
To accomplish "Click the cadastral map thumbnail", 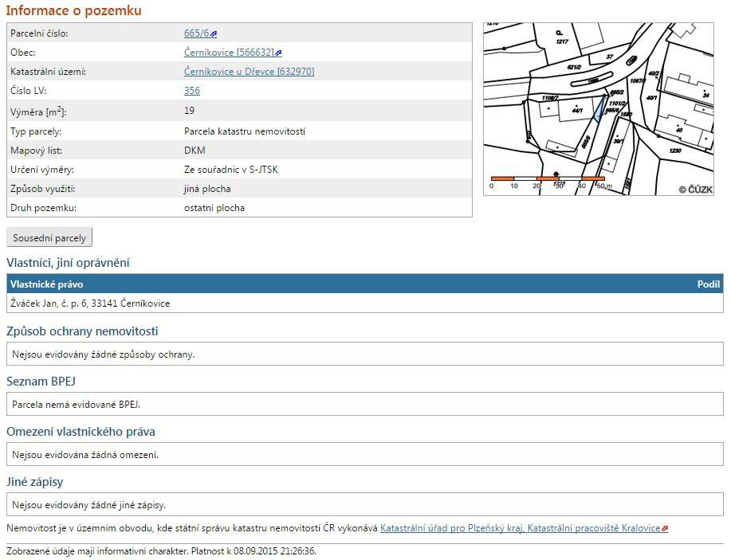I will click(599, 109).
